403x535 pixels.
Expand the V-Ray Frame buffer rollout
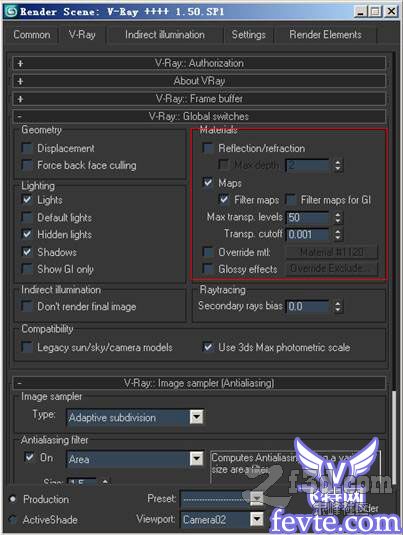click(x=199, y=99)
